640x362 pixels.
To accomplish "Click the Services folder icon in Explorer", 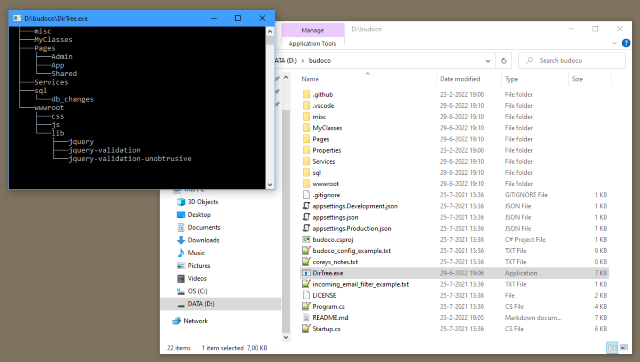I will point(306,161).
